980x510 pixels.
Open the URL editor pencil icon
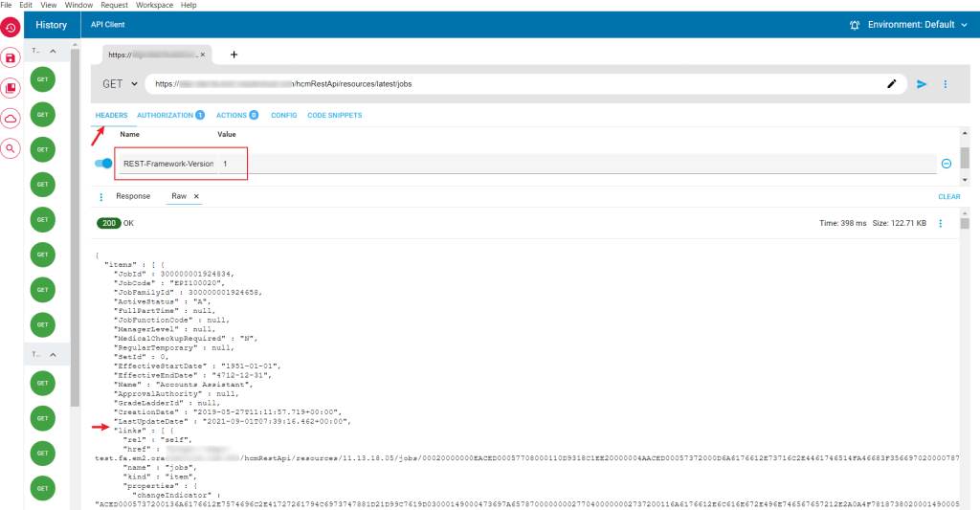(x=892, y=84)
